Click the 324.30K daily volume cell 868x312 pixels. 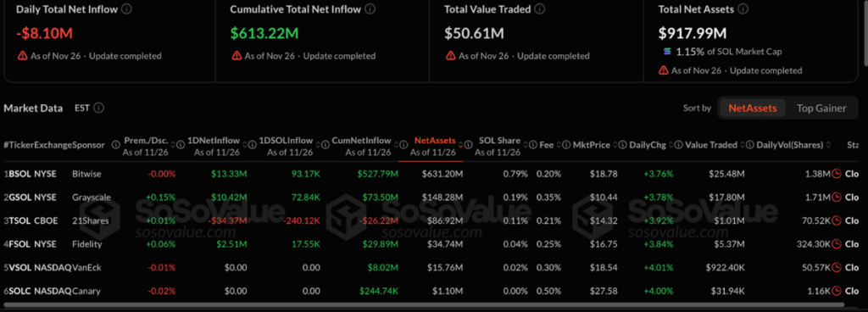813,244
